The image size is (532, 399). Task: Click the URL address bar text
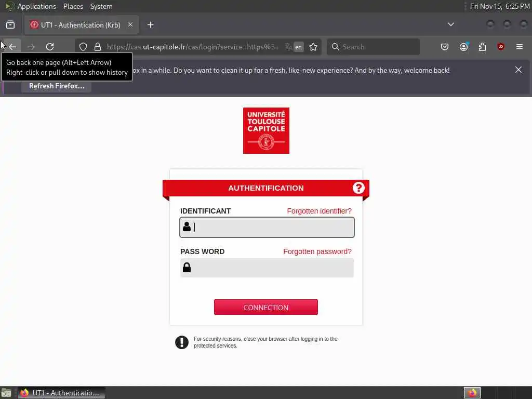point(193,47)
